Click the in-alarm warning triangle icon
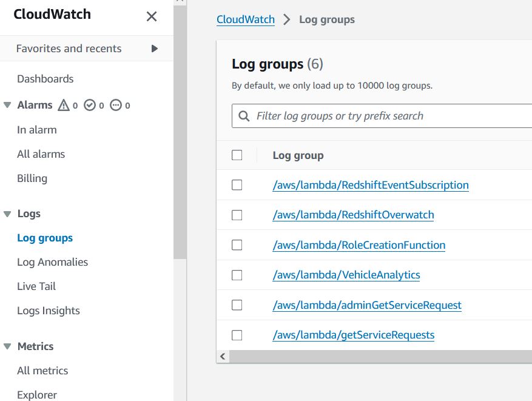The width and height of the screenshot is (532, 401). (64, 105)
